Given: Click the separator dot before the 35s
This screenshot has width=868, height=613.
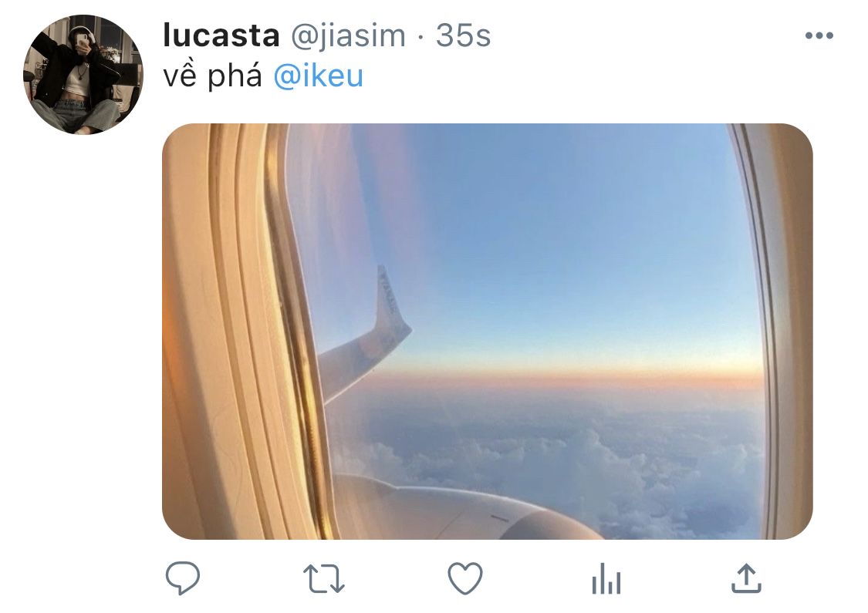Looking at the screenshot, I should tap(420, 38).
